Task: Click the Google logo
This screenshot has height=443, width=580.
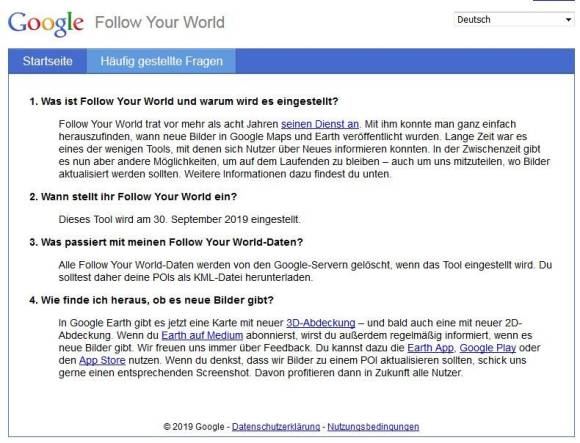Action: [46, 23]
